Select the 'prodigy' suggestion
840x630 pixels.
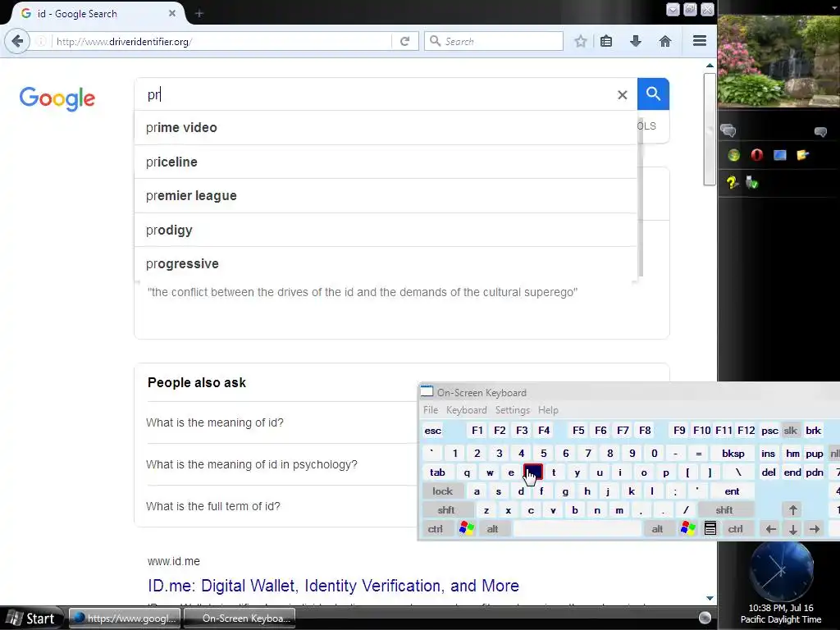click(386, 230)
